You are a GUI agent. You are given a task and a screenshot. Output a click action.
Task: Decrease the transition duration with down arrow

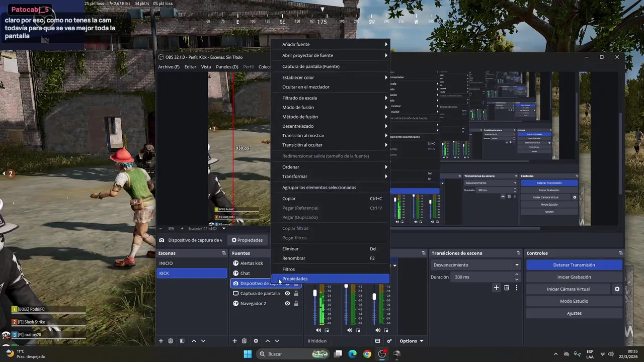point(517,279)
